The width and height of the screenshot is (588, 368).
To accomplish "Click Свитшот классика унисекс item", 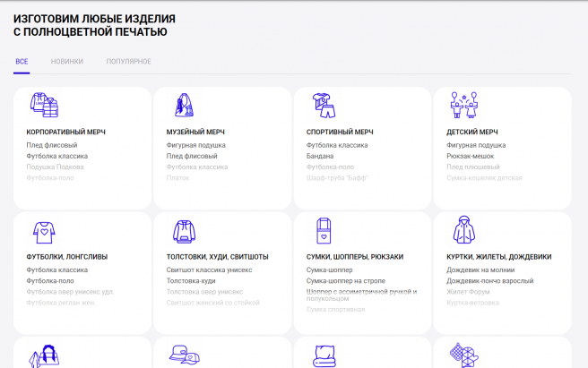I will coord(209,270).
